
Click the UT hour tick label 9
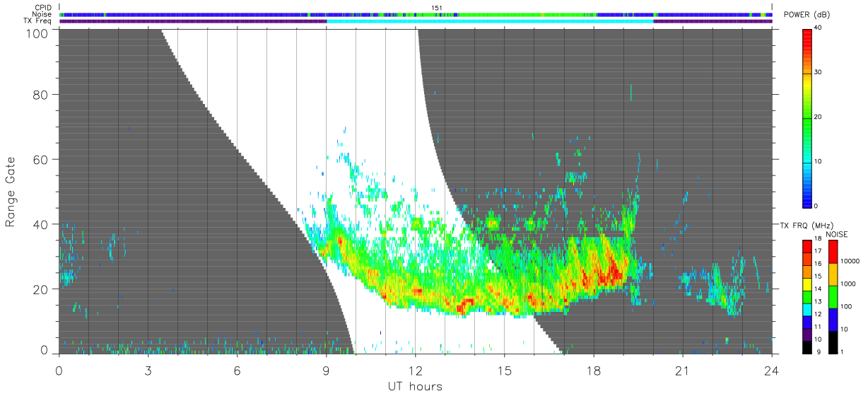(x=326, y=370)
